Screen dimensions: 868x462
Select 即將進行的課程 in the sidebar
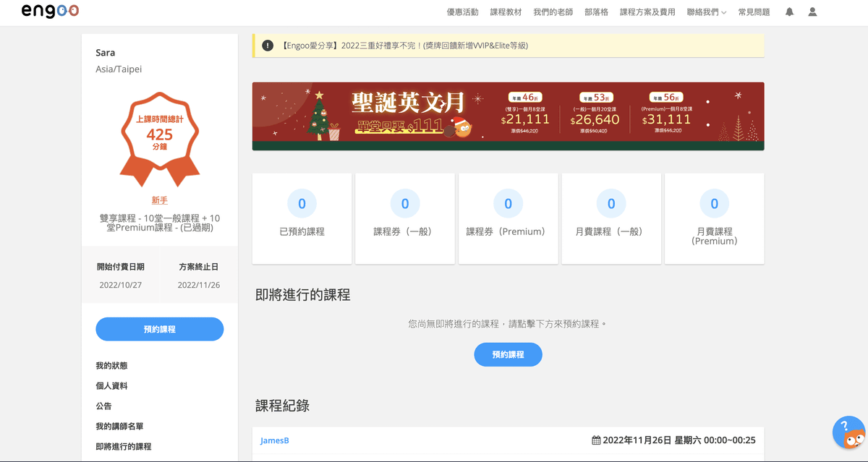(124, 447)
